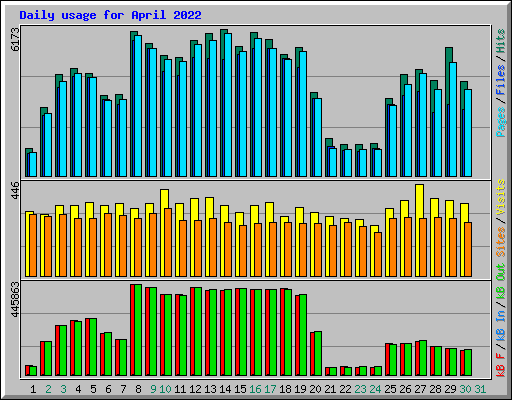512x400 pixels.
Task: Click day label 11 on the x-axis
Action: (180, 389)
